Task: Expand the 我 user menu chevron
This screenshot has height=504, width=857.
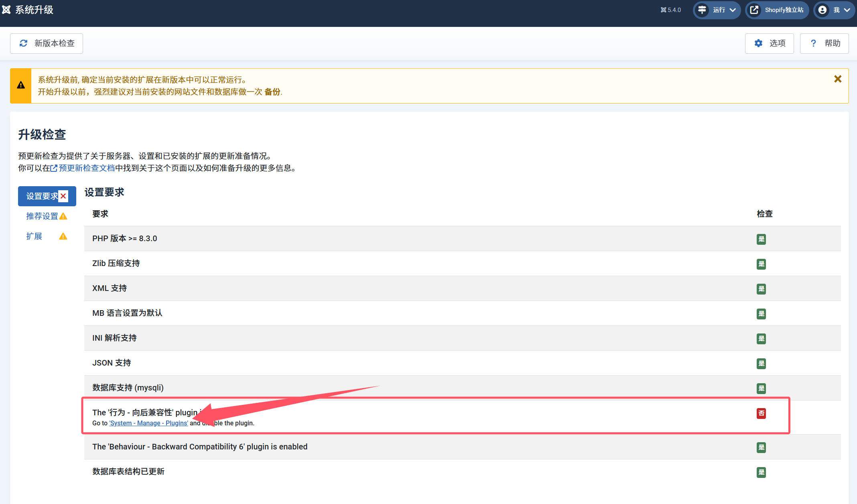Action: click(x=847, y=10)
